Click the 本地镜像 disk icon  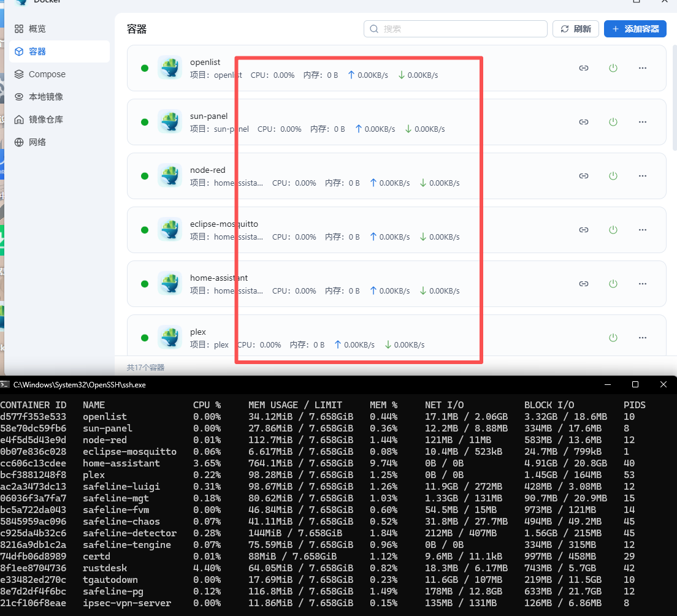click(x=19, y=97)
